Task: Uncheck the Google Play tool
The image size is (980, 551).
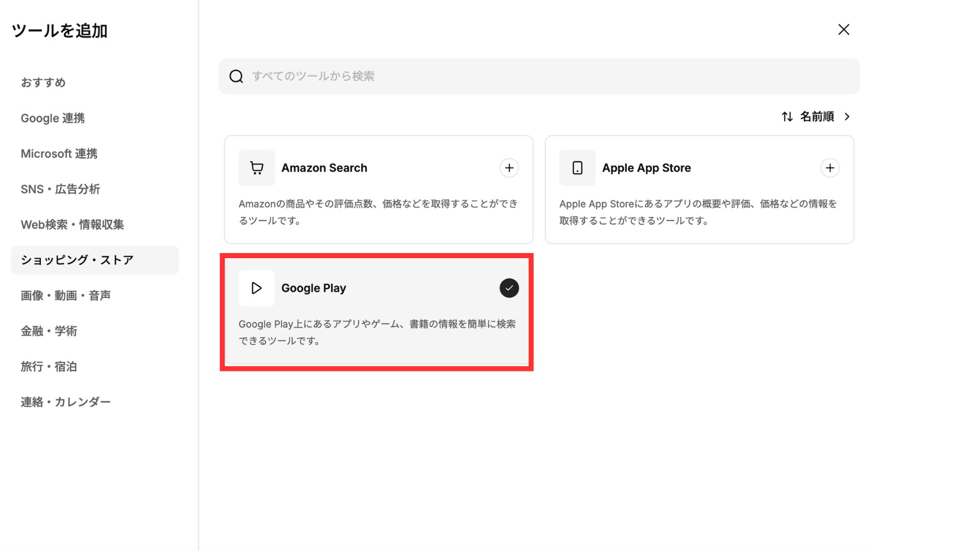Action: pyautogui.click(x=509, y=288)
